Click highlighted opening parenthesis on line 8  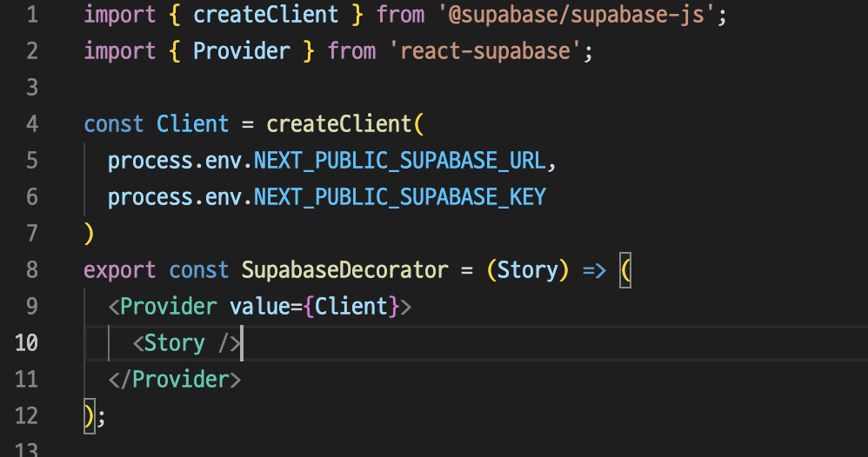(x=625, y=270)
